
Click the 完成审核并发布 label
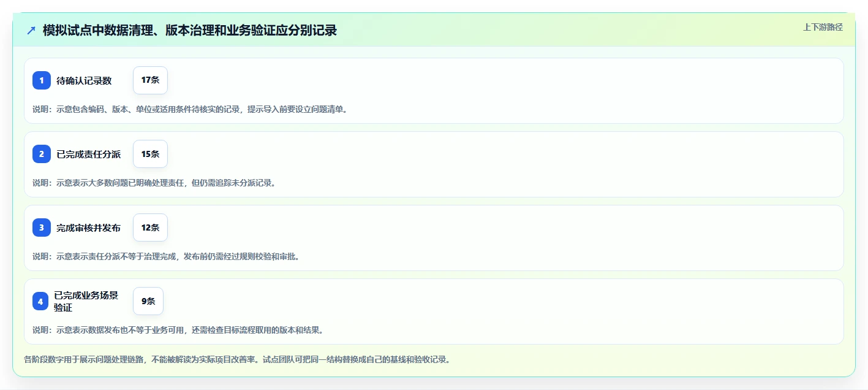point(89,227)
